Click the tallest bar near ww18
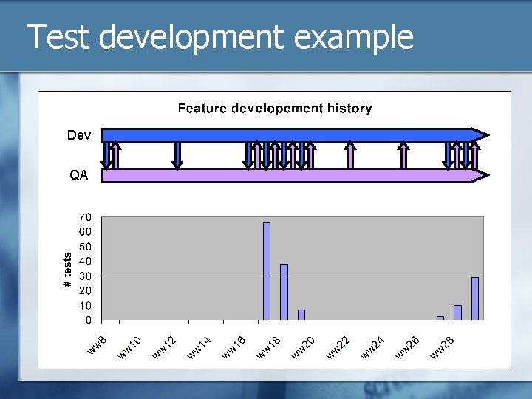 click(x=267, y=271)
